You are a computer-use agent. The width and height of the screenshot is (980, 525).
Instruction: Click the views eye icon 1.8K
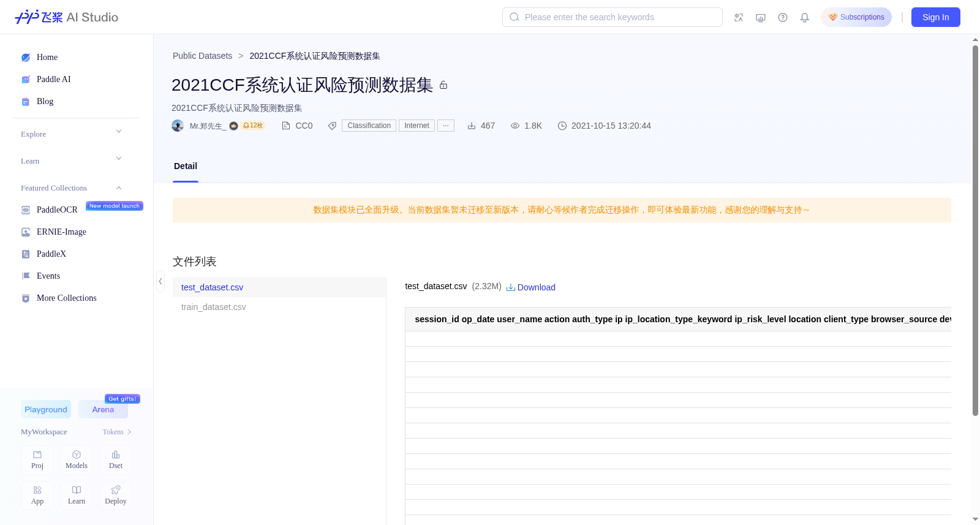[x=515, y=126]
